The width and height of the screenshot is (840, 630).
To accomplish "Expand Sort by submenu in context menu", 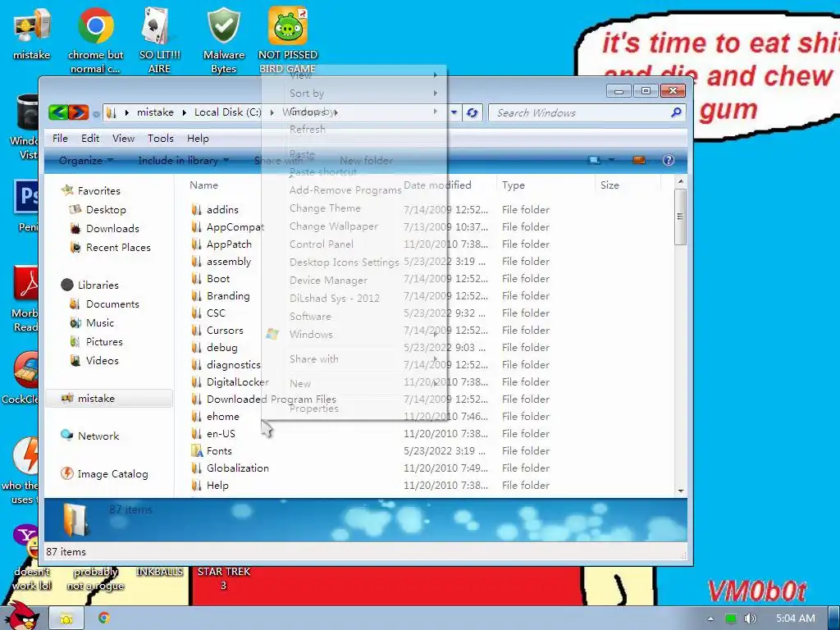I will click(x=354, y=94).
